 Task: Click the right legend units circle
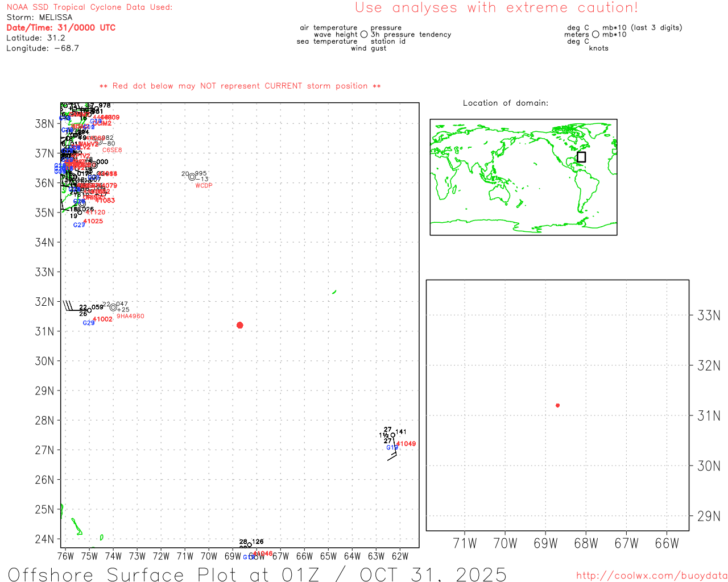coord(595,35)
